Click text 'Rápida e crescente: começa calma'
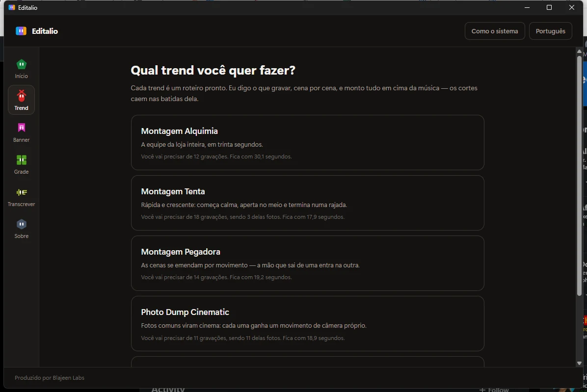587x392 pixels. pos(189,205)
